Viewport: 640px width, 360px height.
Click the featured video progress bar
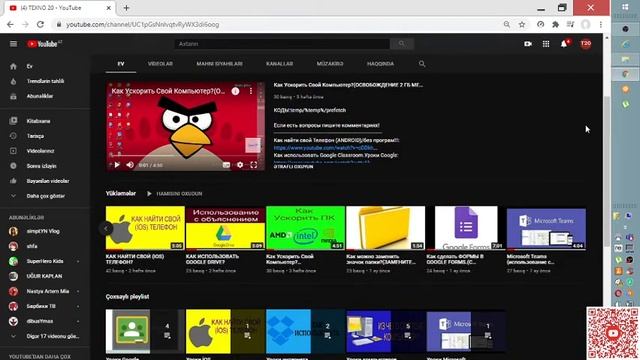pyautogui.click(x=185, y=156)
